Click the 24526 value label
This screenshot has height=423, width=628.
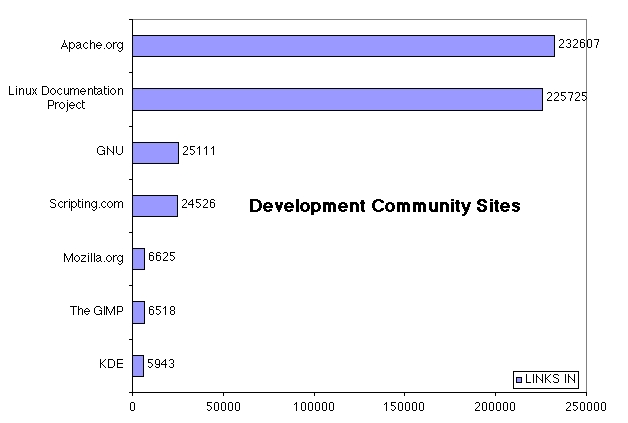point(198,205)
